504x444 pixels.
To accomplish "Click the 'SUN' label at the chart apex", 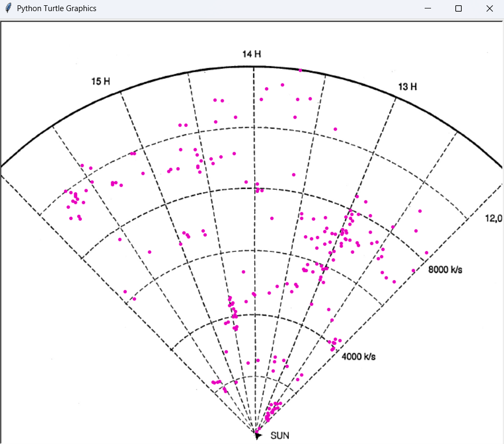I will [280, 436].
